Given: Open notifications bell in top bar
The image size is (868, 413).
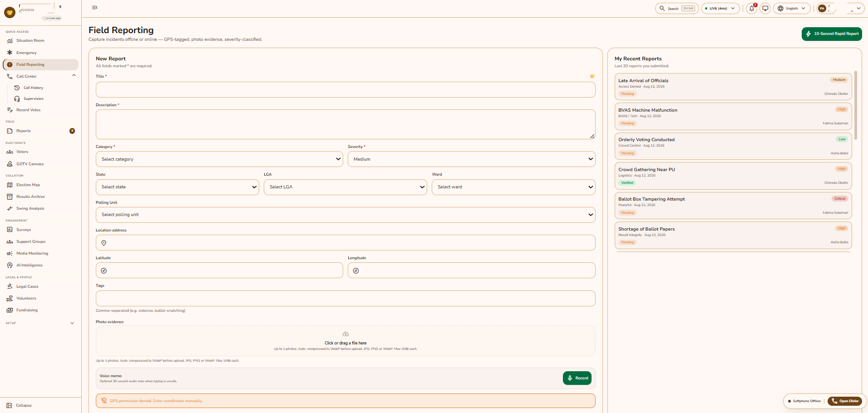Looking at the screenshot, I should (x=752, y=9).
